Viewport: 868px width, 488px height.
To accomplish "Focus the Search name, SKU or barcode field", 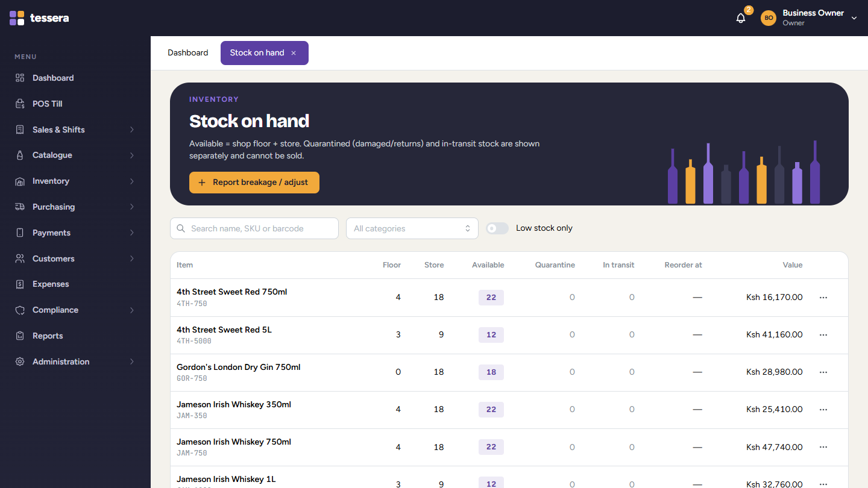I will 254,228.
